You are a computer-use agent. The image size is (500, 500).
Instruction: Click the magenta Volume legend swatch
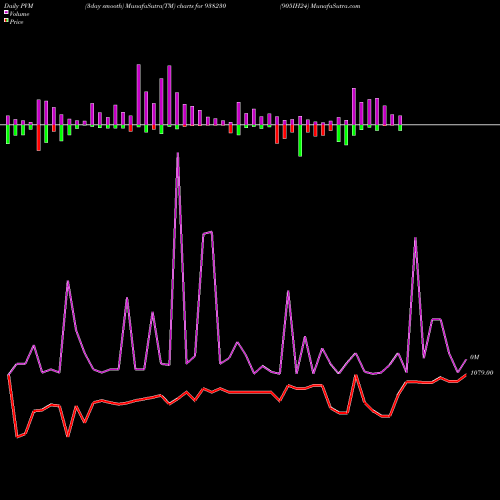click(x=6, y=12)
